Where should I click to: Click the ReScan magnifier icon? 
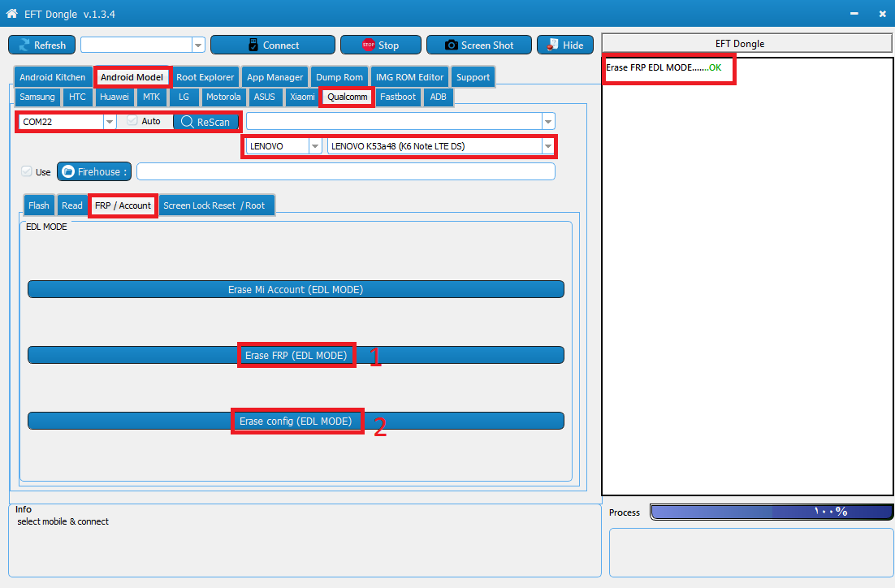click(188, 122)
